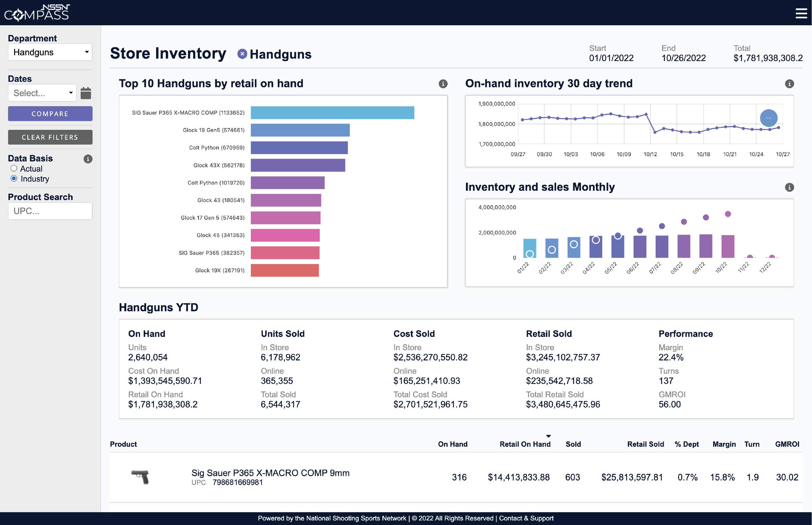Click the large blue circle on trend chart
Viewport: 812px width, 525px height.
(769, 118)
